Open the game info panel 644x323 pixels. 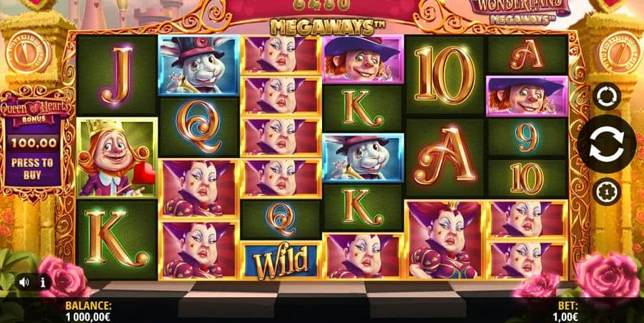coord(43,282)
